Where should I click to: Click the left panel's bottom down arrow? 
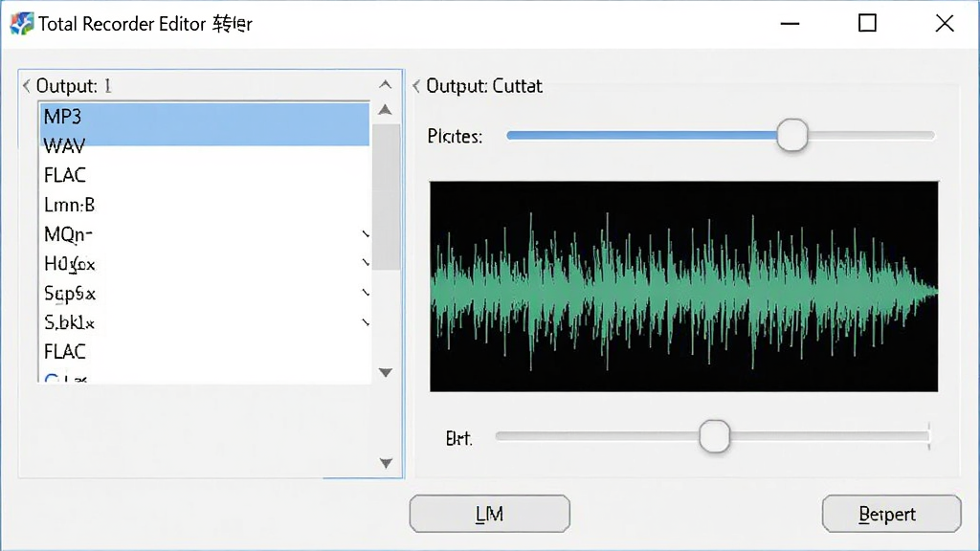(x=386, y=463)
